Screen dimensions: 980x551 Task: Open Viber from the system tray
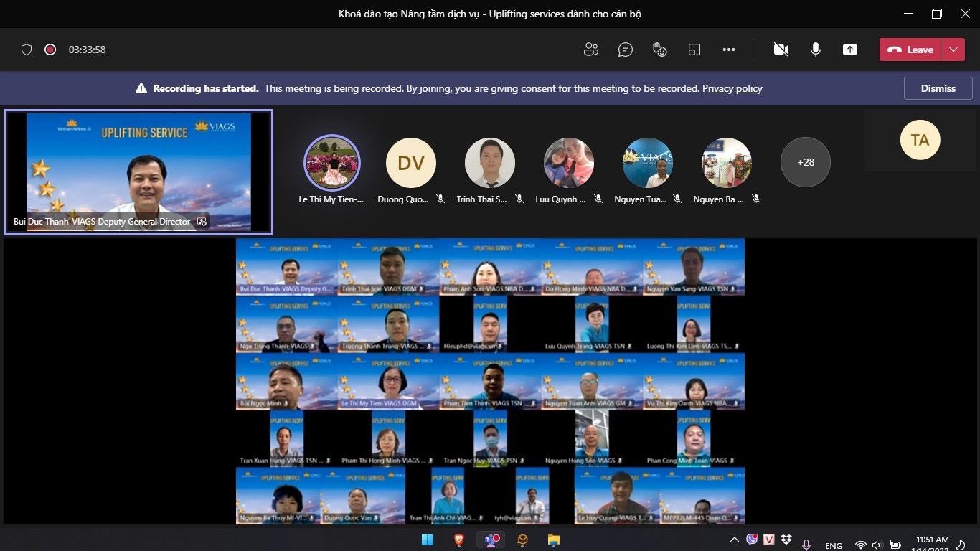[x=752, y=540]
